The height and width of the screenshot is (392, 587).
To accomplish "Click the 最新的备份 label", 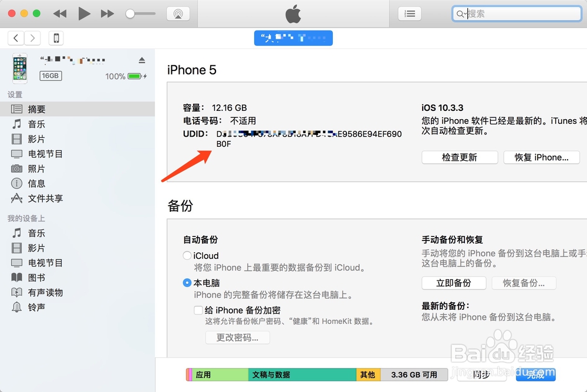I will click(x=446, y=306).
